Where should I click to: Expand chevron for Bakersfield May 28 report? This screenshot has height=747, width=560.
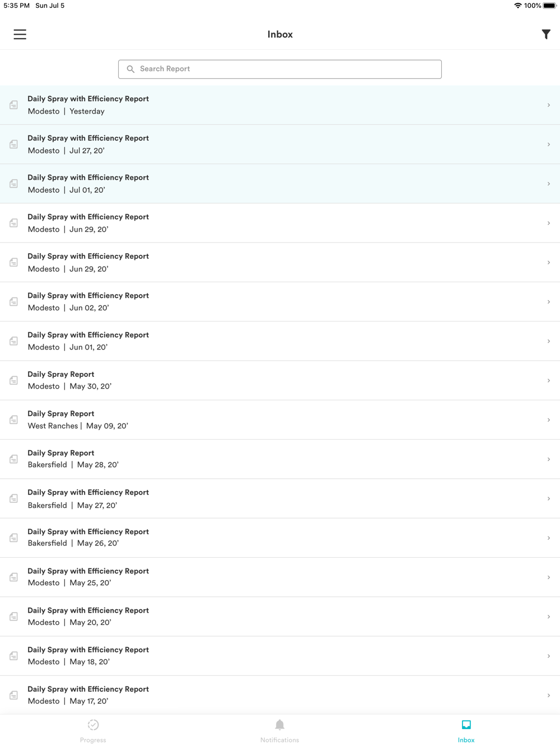tap(549, 459)
